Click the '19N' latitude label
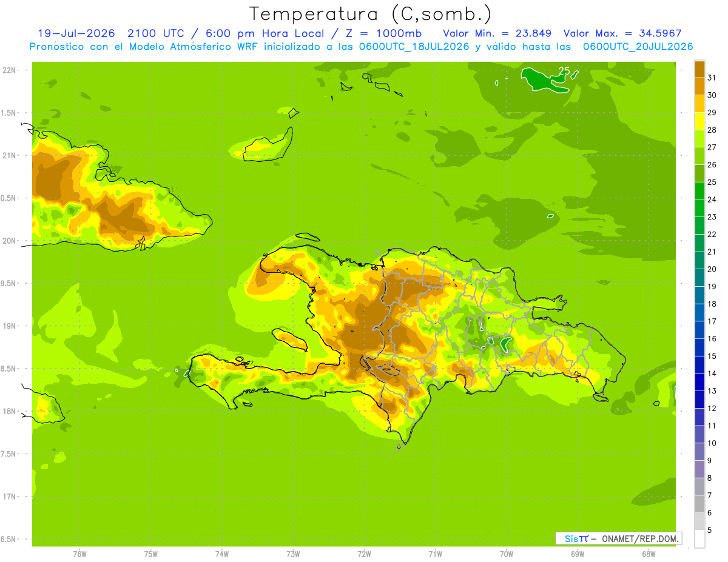The width and height of the screenshot is (728, 562). point(10,326)
